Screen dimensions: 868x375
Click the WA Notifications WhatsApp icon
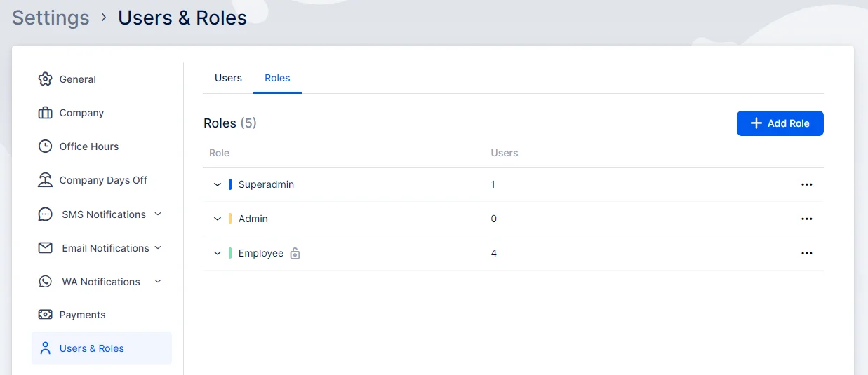(46, 282)
